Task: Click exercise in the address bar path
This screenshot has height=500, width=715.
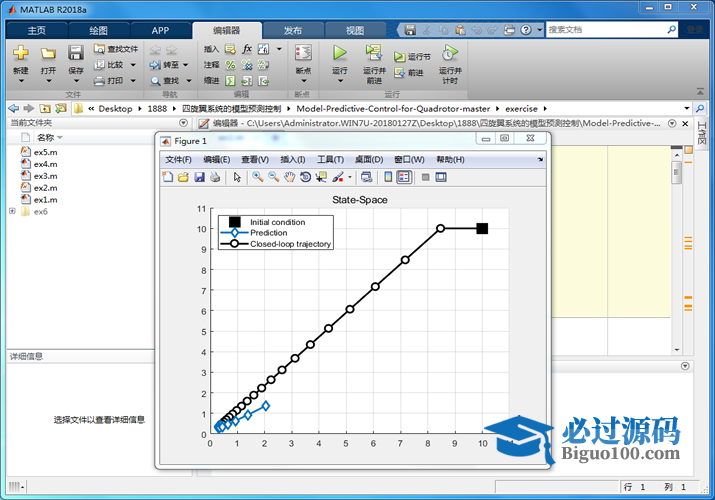Action: click(521, 108)
